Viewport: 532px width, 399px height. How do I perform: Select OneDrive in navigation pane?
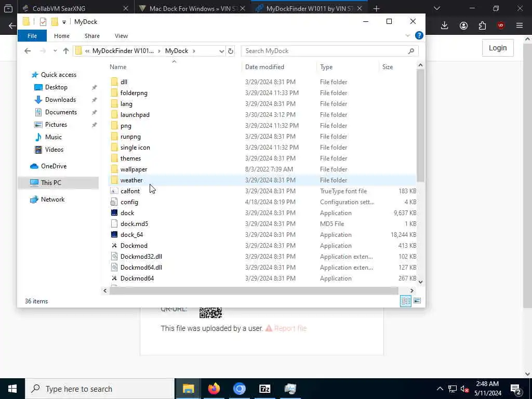click(x=54, y=166)
